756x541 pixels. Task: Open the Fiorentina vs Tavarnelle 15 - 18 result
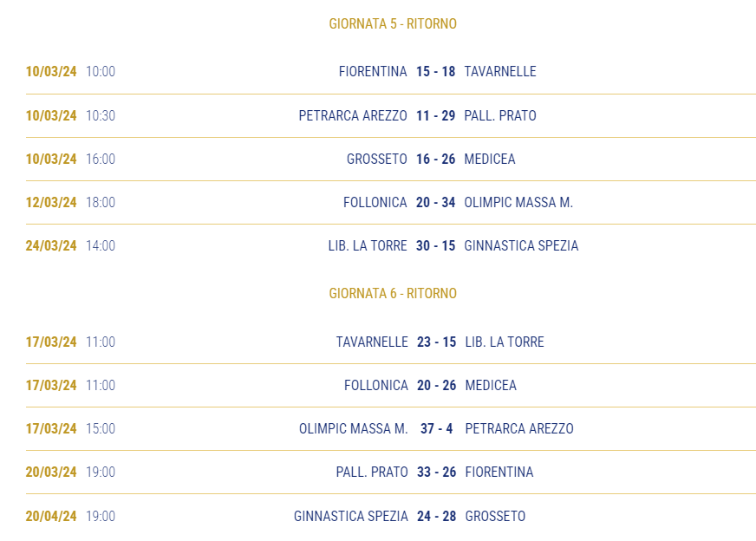point(435,71)
